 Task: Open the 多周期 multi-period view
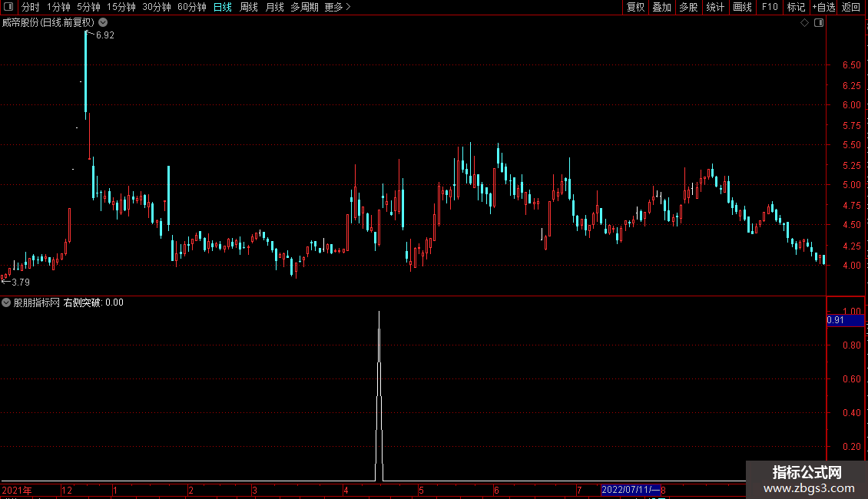[x=304, y=7]
